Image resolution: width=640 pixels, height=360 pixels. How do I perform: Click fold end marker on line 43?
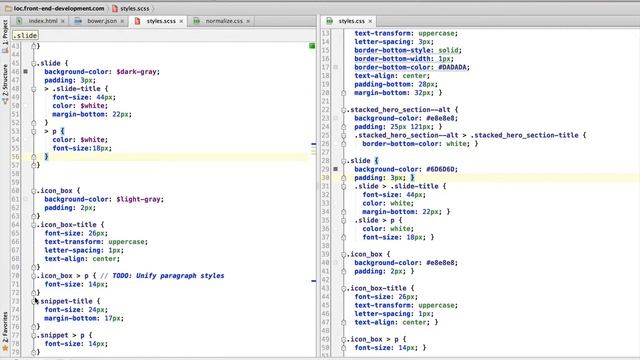[x=33, y=46]
